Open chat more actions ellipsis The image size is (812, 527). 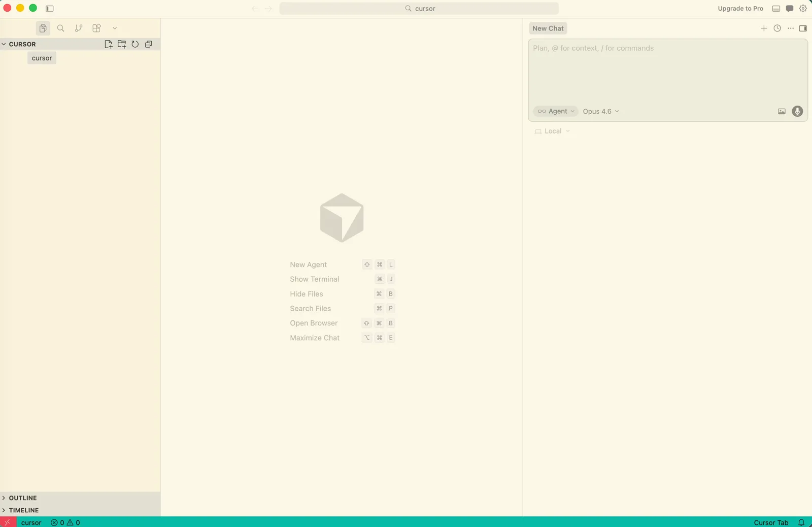791,28
